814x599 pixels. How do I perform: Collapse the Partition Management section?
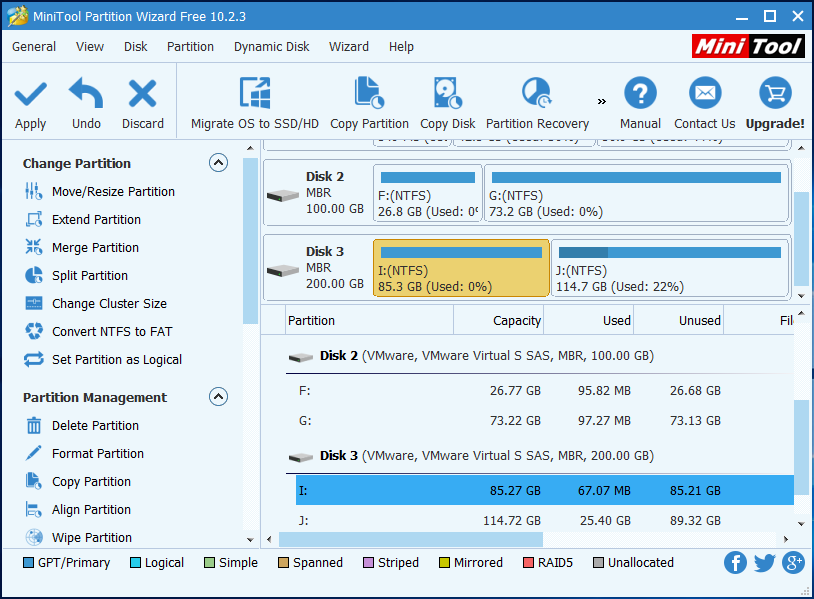coord(219,397)
